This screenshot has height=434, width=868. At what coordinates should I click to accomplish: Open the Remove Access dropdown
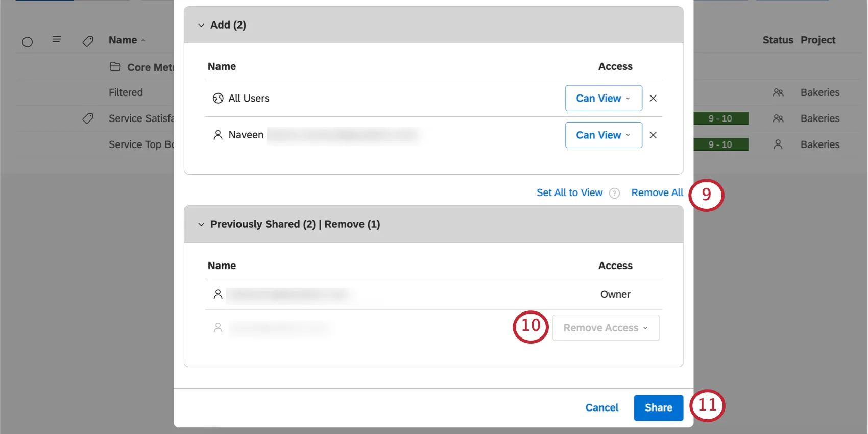tap(606, 328)
